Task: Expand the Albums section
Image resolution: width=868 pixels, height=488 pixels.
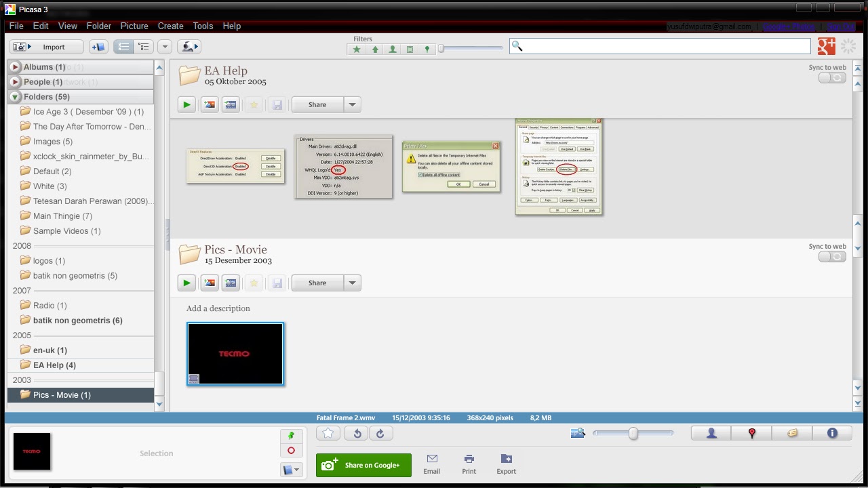Action: pos(15,67)
